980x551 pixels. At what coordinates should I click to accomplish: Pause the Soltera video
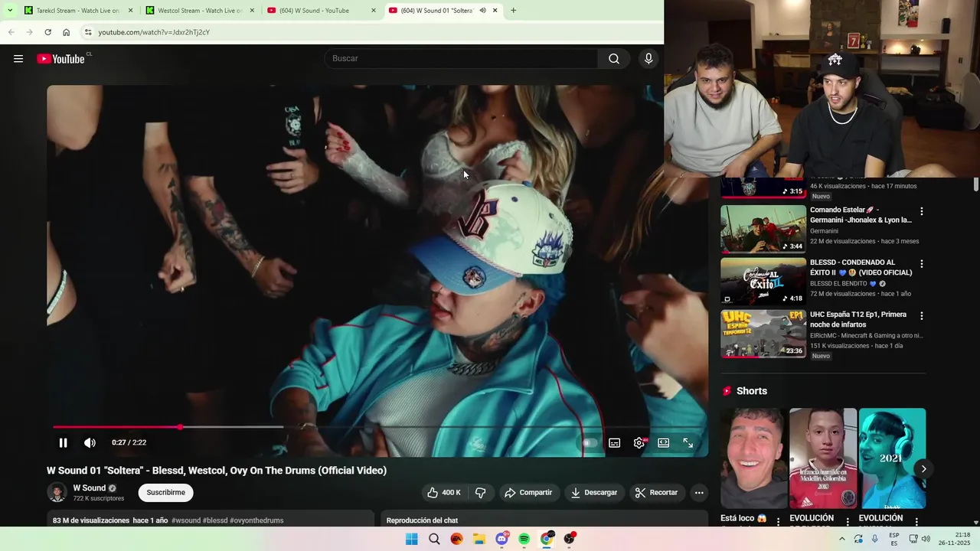[x=64, y=442]
